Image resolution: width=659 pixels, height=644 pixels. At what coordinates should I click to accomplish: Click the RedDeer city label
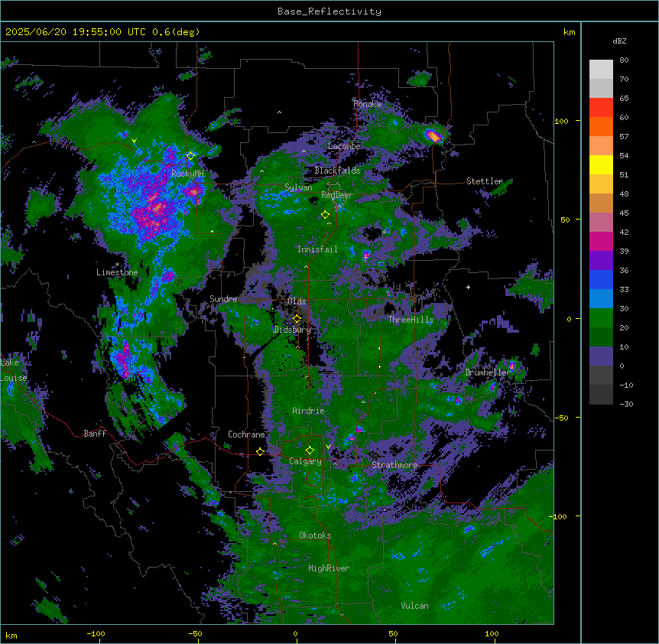(x=337, y=195)
